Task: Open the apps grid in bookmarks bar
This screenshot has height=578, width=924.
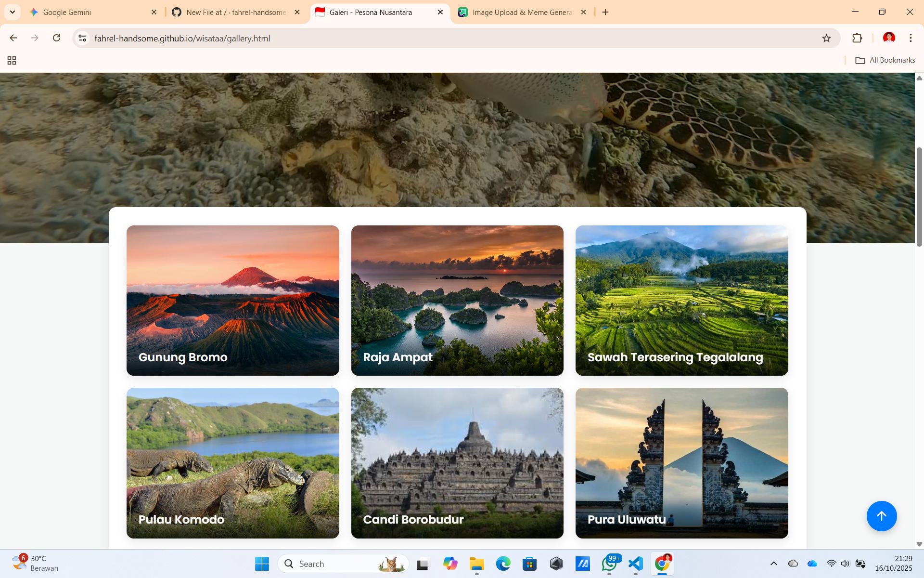Action: pos(12,60)
